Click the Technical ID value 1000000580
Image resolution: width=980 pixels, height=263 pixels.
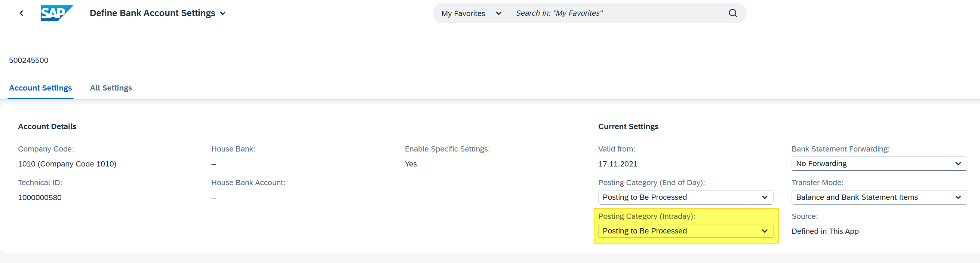tap(40, 198)
